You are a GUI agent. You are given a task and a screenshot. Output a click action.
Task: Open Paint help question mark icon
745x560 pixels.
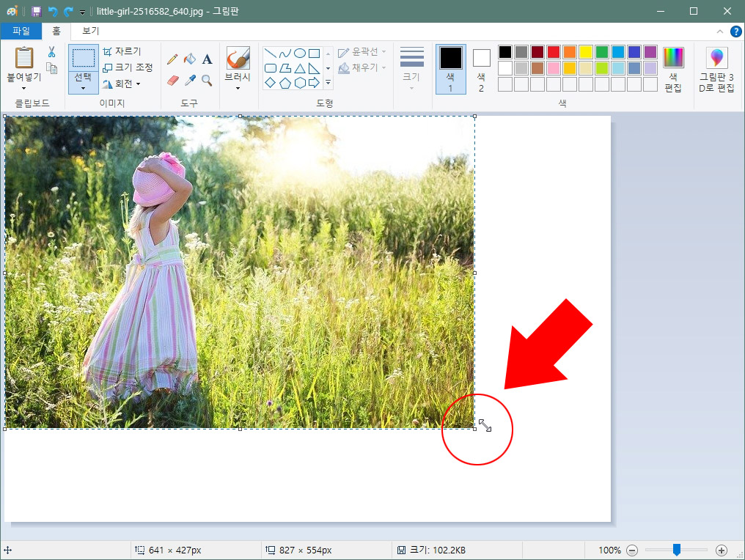tap(735, 32)
